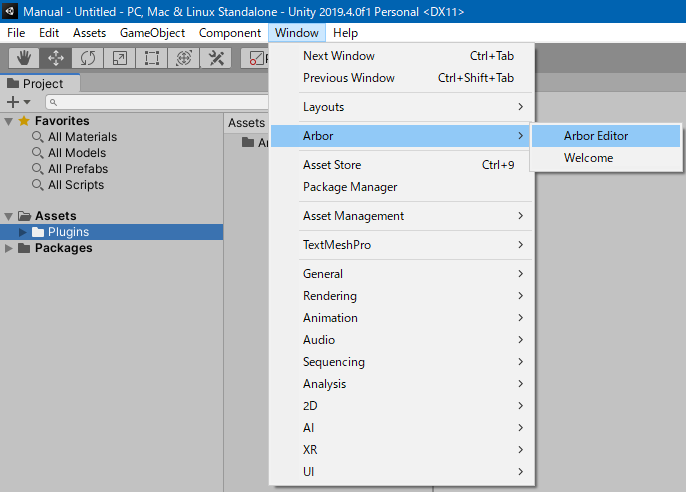686x492 pixels.
Task: Select the Plugins folder row
Action: pyautogui.click(x=112, y=232)
